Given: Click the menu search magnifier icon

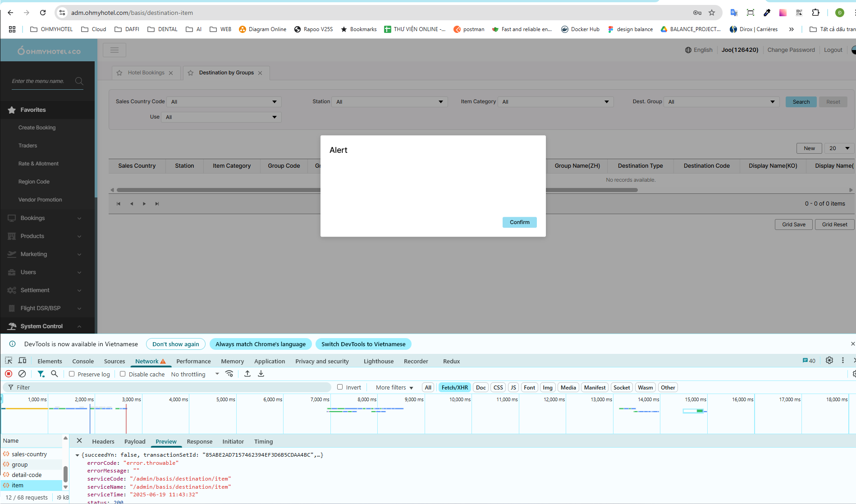Looking at the screenshot, I should (79, 81).
